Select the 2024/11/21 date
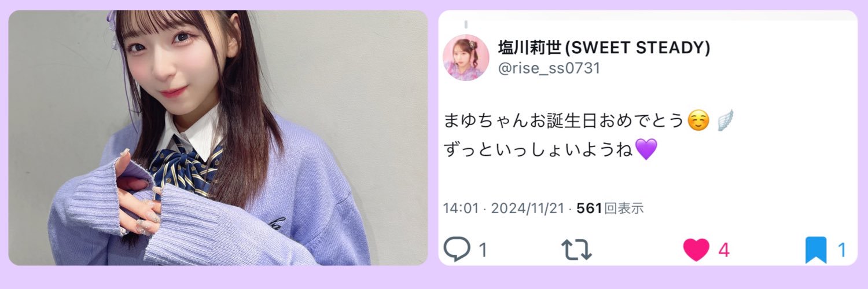Screen dimensions: 868x289 (528, 208)
